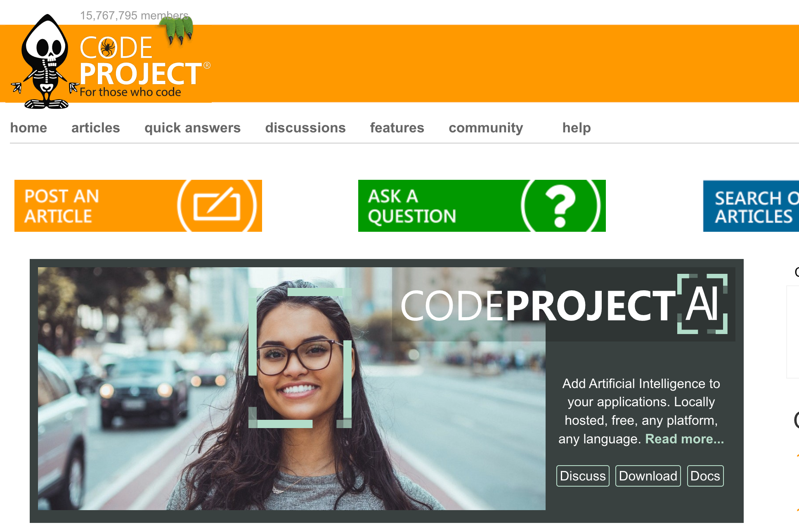Screen dimensions: 799x532
Task: Click the question mark circle icon
Action: click(x=560, y=206)
